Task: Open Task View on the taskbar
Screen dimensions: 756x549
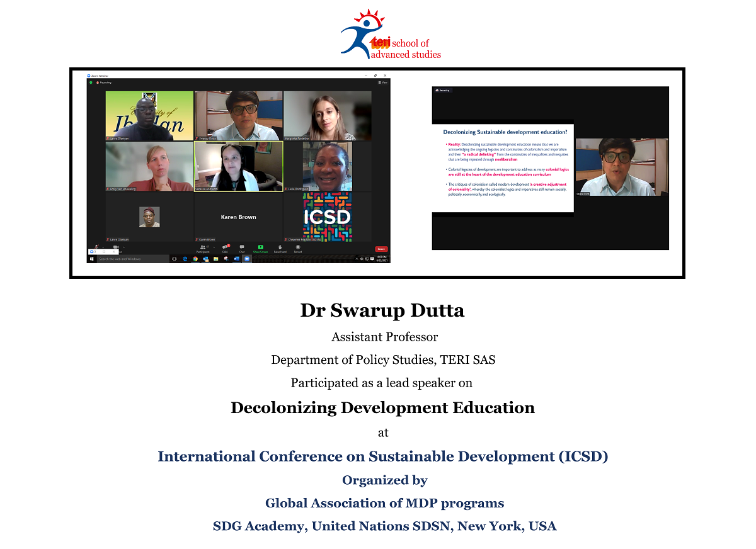Action: coord(175,259)
